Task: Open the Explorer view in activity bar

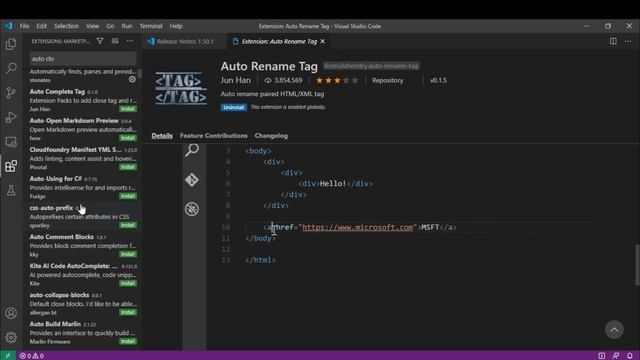Action: tap(11, 44)
